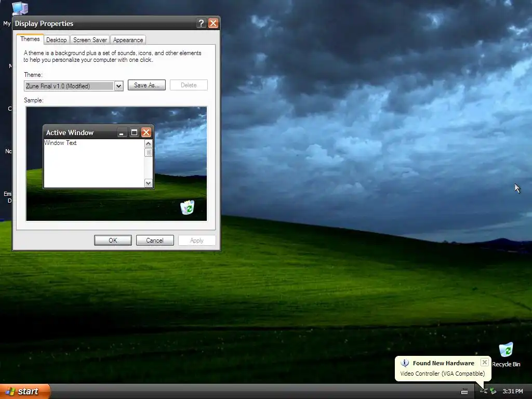The height and width of the screenshot is (399, 532).
Task: Click the sample scrollbar thumb
Action: tap(148, 152)
